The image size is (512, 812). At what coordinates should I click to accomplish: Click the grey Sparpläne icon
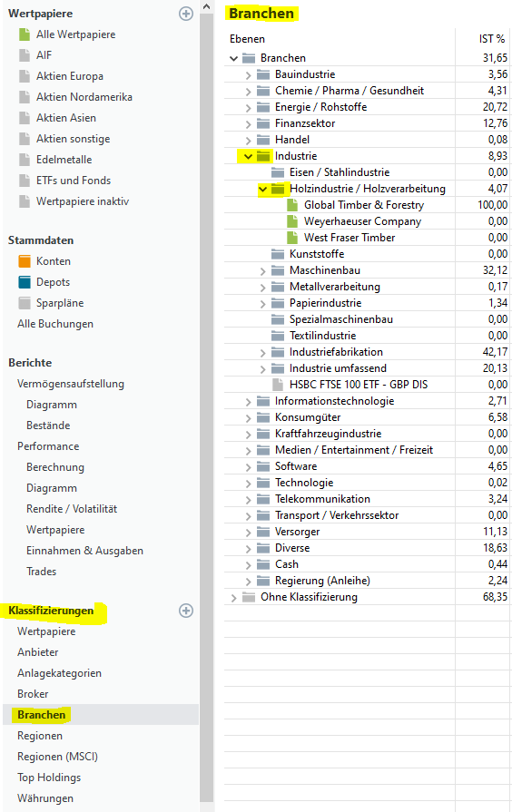25,303
